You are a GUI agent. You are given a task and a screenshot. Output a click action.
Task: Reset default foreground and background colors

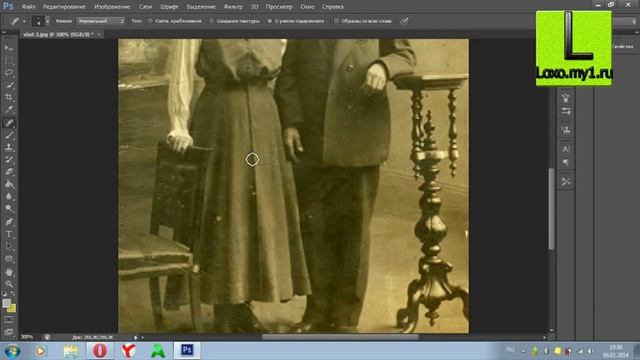tap(4, 294)
